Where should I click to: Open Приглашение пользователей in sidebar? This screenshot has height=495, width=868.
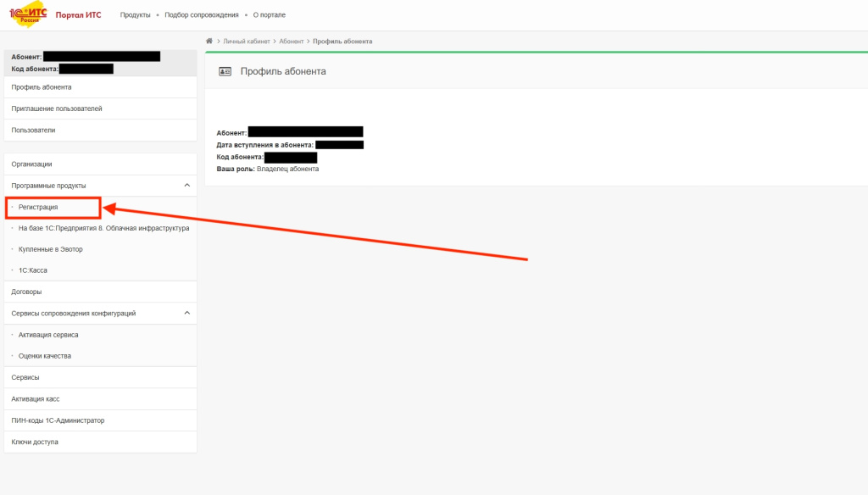tap(57, 108)
